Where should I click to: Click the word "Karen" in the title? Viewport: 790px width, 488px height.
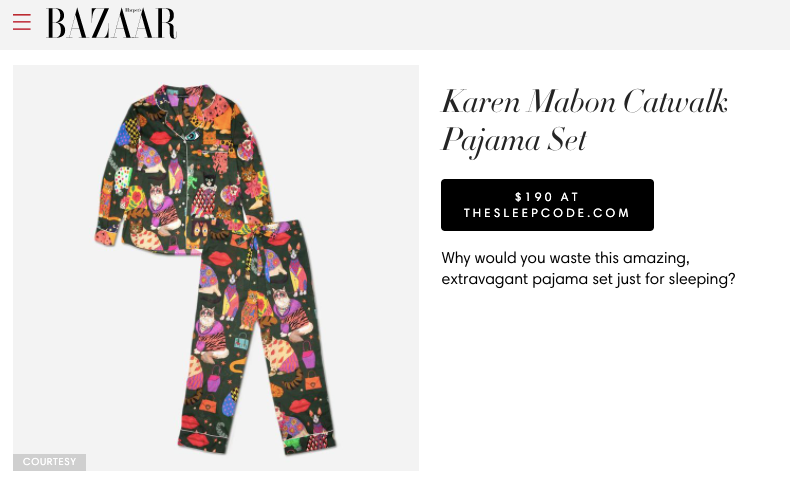tap(481, 102)
